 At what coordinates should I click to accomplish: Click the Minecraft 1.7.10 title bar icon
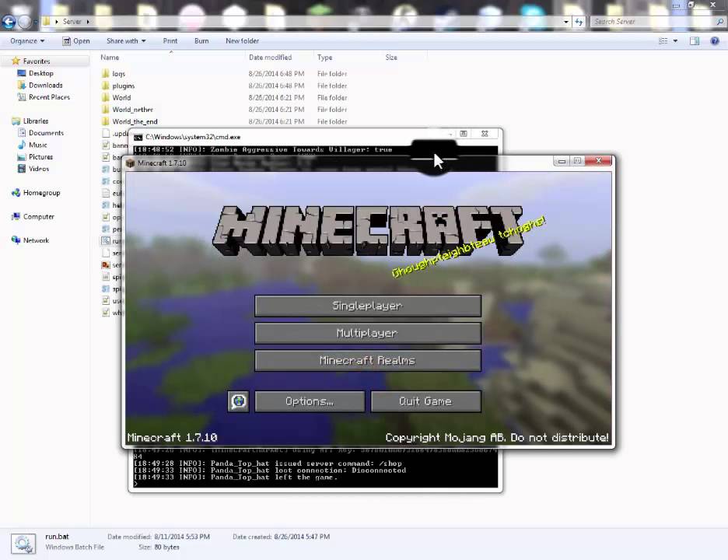(x=130, y=163)
